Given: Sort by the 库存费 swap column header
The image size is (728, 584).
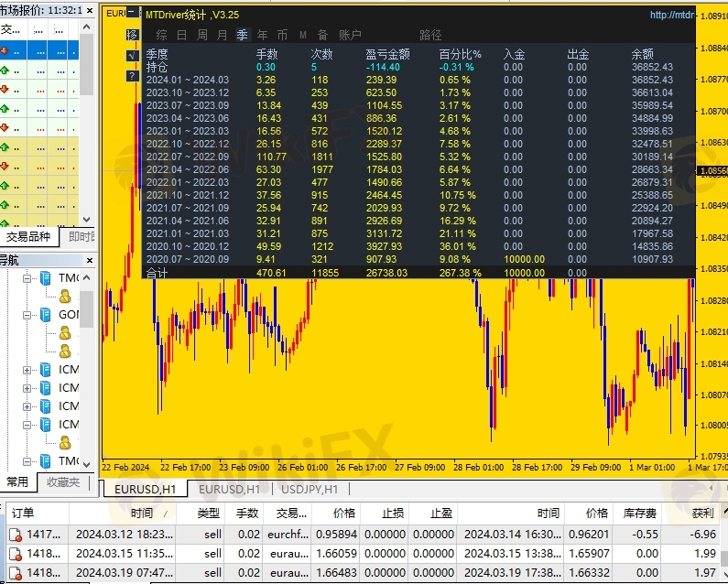Looking at the screenshot, I should tap(636, 513).
